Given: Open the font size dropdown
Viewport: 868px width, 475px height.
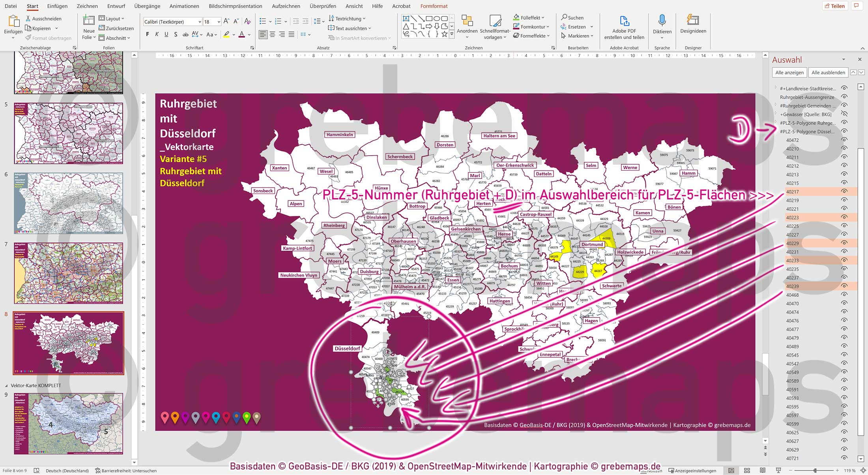Looking at the screenshot, I should tap(219, 22).
